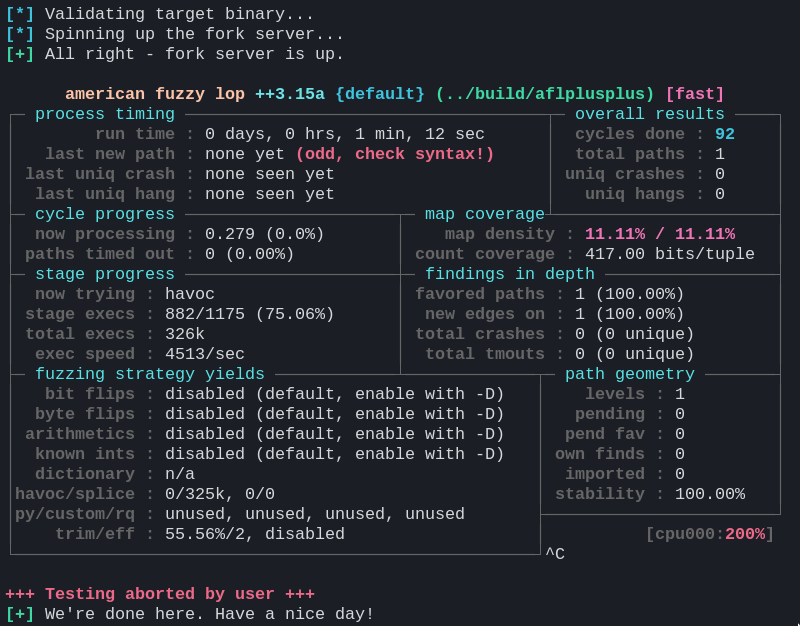Click now processing value '0.279 (0.0%)'
Screen dimensions: 800x626
pyautogui.click(x=264, y=234)
